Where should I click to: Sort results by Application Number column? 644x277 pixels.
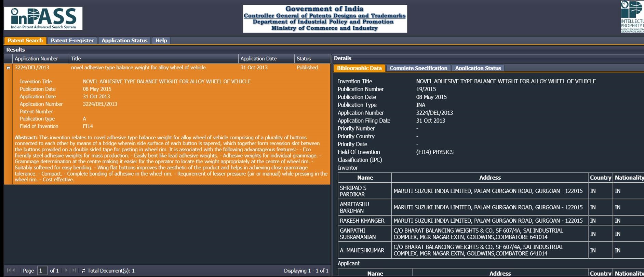click(36, 59)
